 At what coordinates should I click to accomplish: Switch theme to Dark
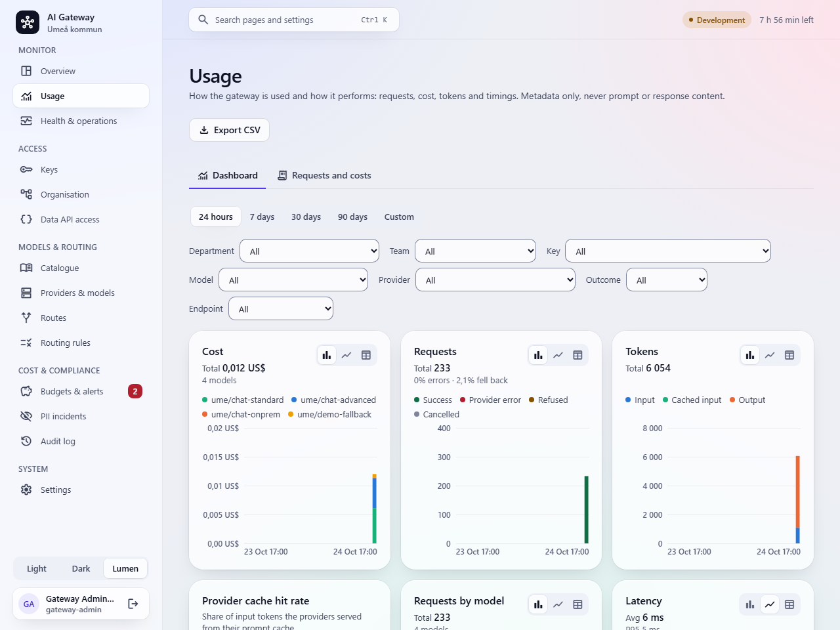click(81, 568)
